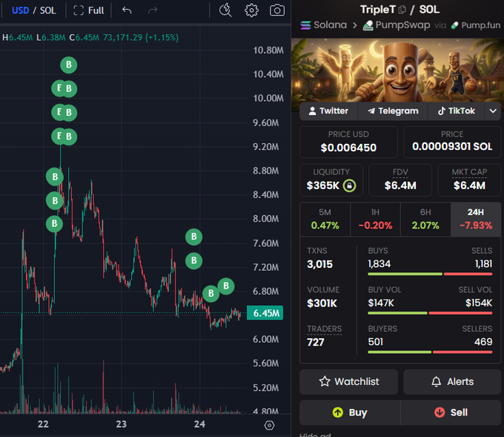504x437 pixels.
Task: Undo the last chart action
Action: tap(127, 10)
